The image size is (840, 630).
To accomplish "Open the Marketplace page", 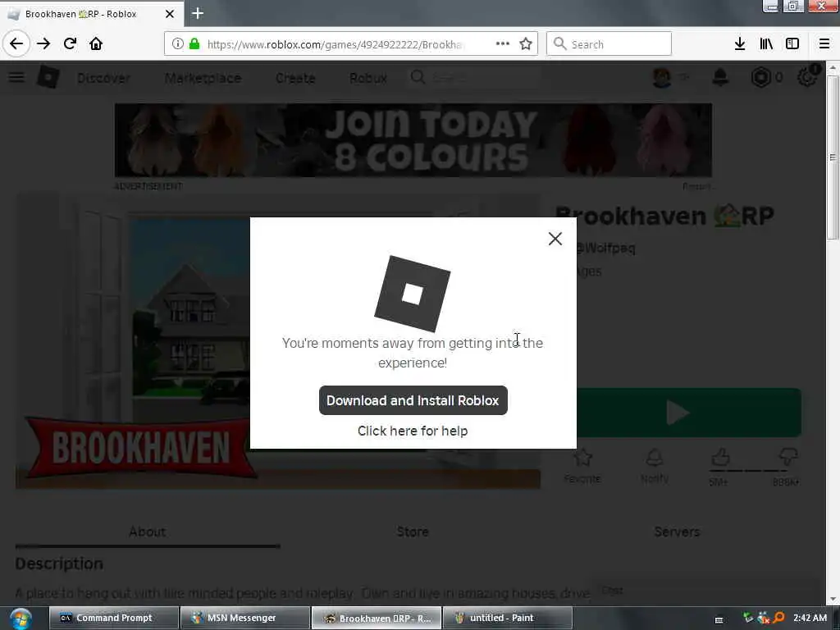I will [203, 78].
